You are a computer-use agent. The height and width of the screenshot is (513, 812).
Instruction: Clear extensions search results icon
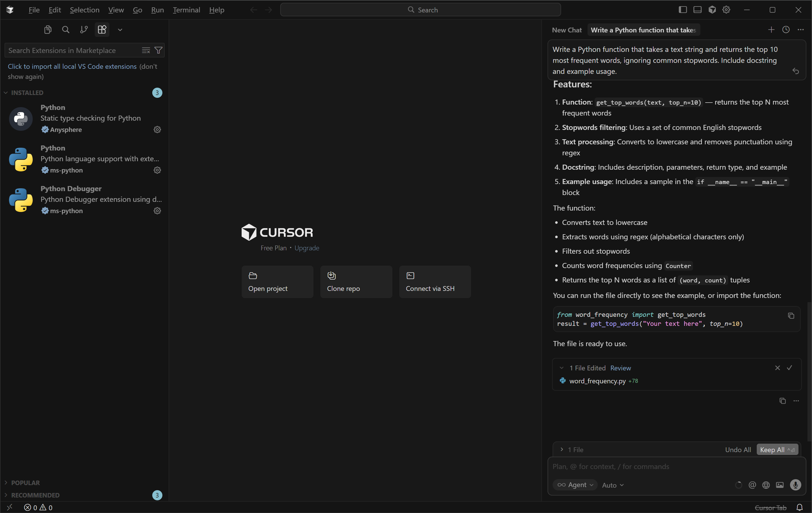point(146,50)
